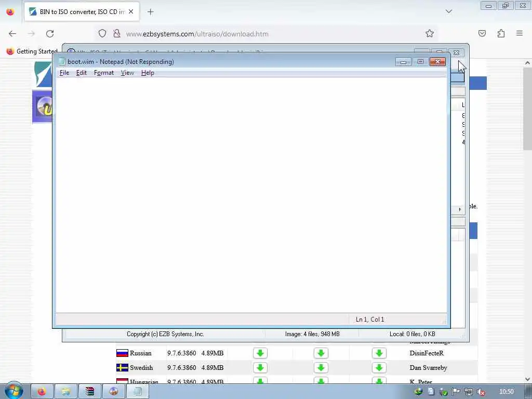
Task: Open Notepad's Help menu
Action: pyautogui.click(x=148, y=73)
